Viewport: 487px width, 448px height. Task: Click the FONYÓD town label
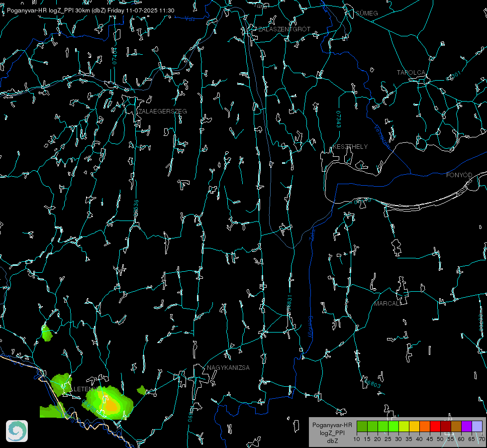click(x=459, y=175)
